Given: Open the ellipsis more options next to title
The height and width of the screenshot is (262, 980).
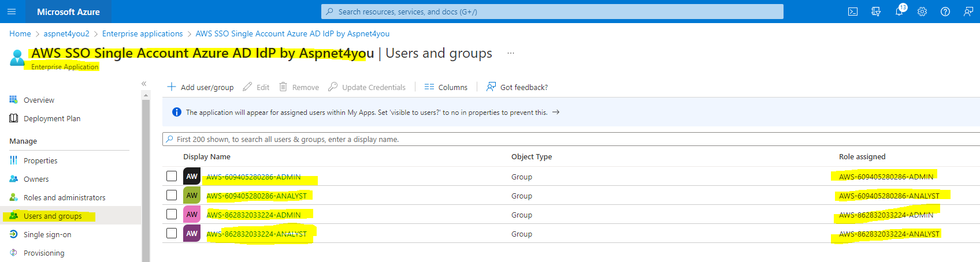Looking at the screenshot, I should point(511,53).
